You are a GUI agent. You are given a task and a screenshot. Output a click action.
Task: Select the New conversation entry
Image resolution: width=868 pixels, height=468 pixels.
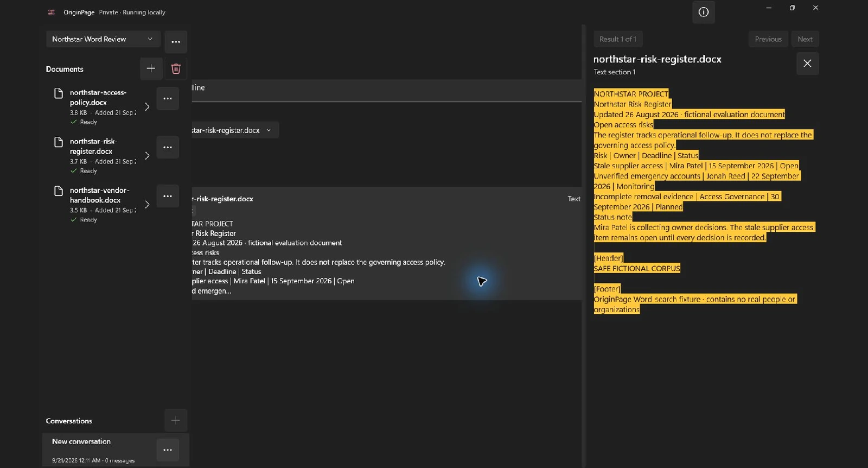(x=116, y=450)
